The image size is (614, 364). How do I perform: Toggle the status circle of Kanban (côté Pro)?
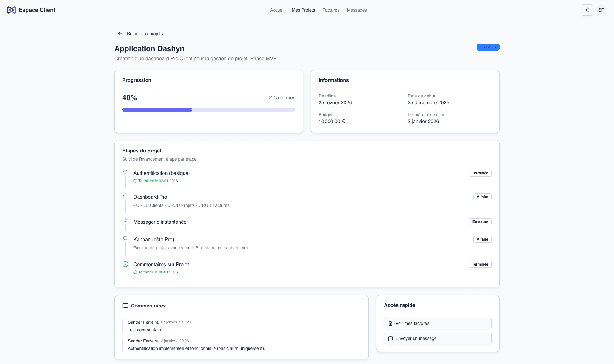point(125,238)
